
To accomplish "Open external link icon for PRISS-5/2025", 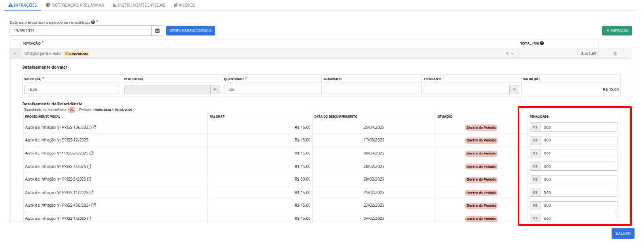I will click(89, 179).
